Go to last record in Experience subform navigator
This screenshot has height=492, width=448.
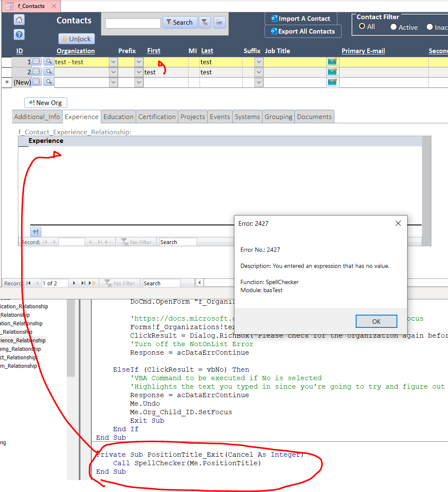[100, 242]
